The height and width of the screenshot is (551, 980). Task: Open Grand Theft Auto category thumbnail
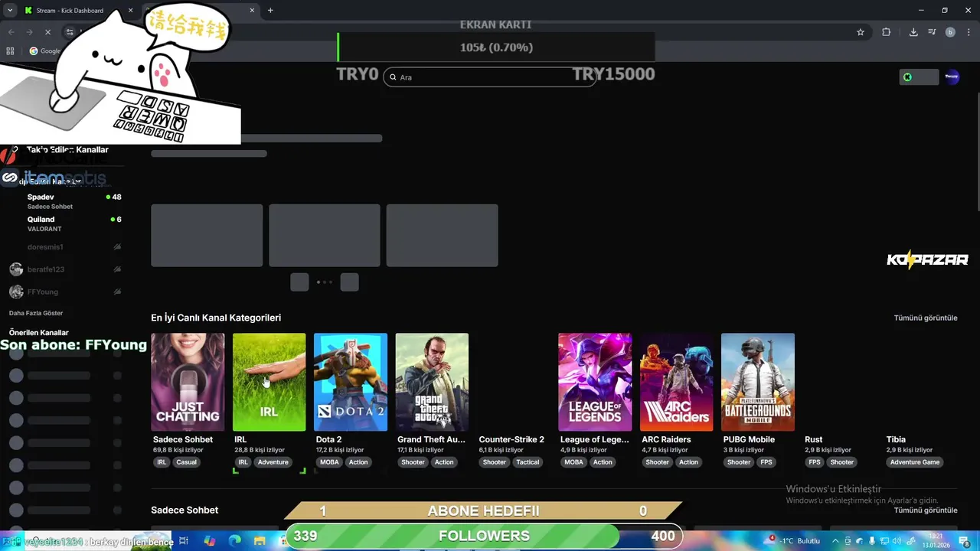(432, 382)
